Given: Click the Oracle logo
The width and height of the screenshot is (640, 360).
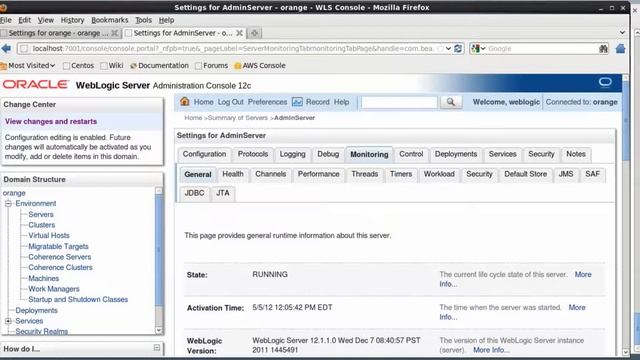Looking at the screenshot, I should point(36,84).
